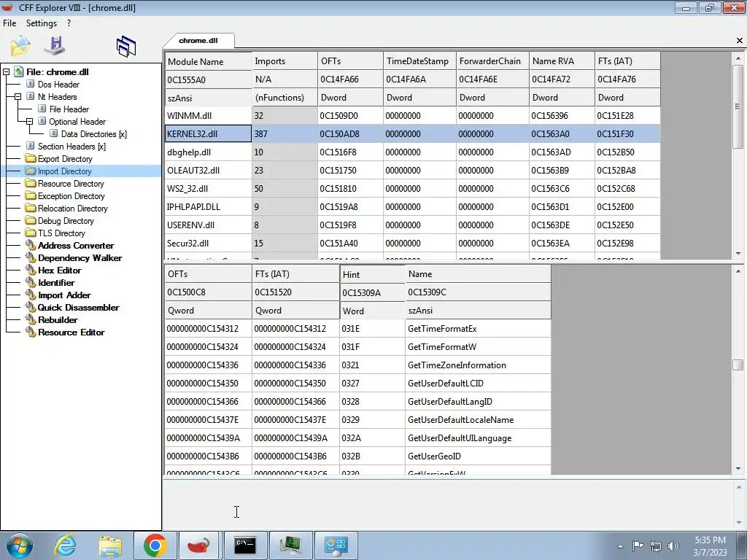The image size is (747, 560).
Task: Select the GetTimeZoneInformation function
Action: click(x=357, y=365)
